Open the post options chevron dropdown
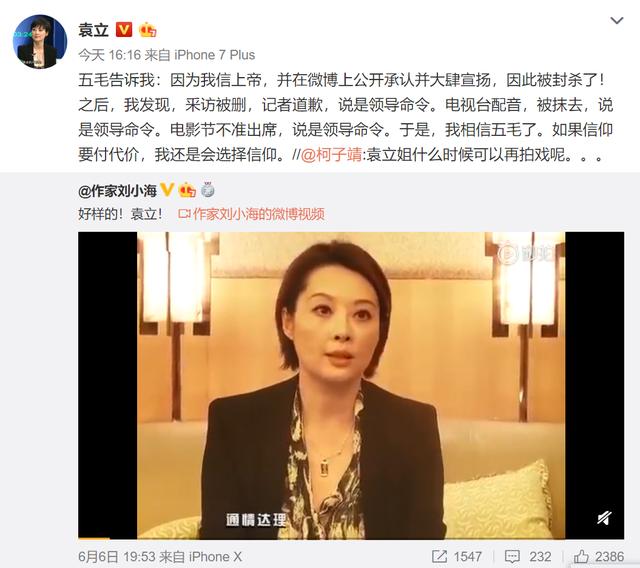Screen dimensions: 640x568 (616, 20)
